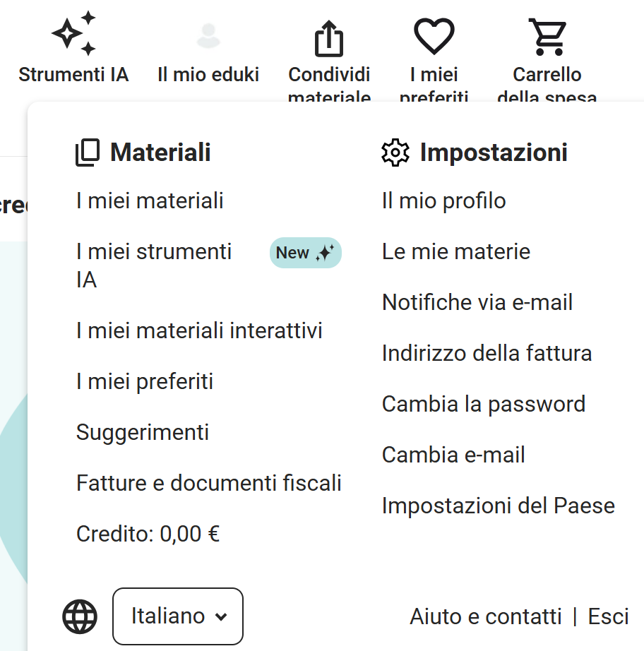Click the Materiali stacked pages icon

(x=88, y=153)
